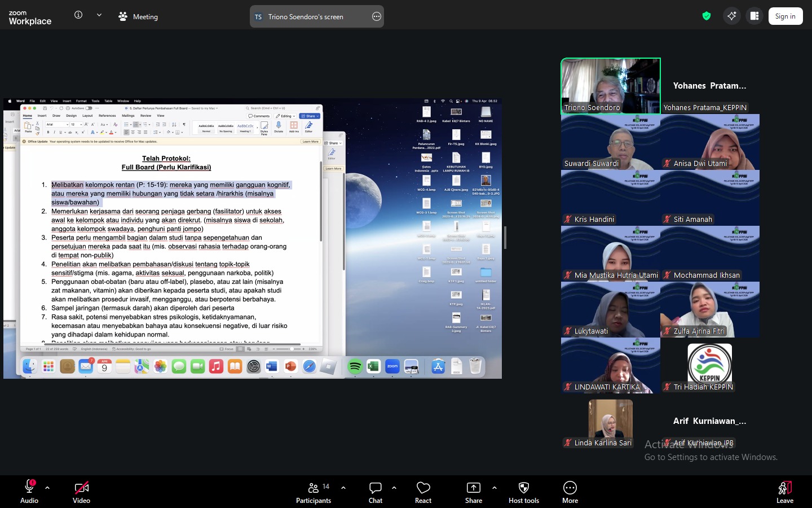Expand the Zoom Workplace dropdown arrow
This screenshot has height=508, width=812.
click(99, 15)
